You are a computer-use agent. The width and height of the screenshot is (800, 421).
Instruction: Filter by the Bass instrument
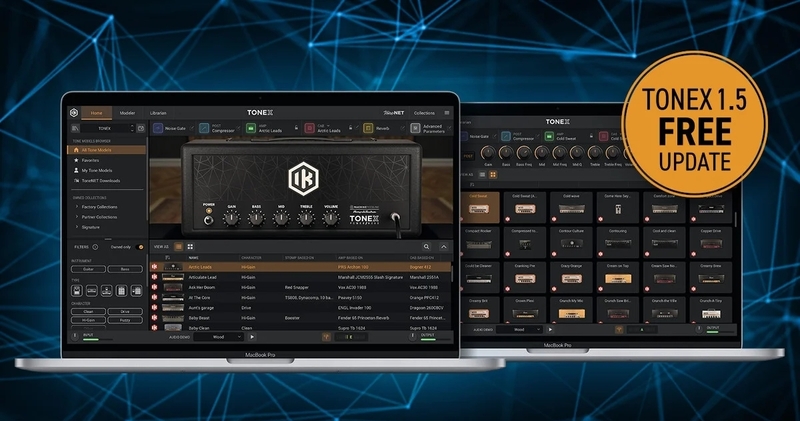click(x=125, y=269)
